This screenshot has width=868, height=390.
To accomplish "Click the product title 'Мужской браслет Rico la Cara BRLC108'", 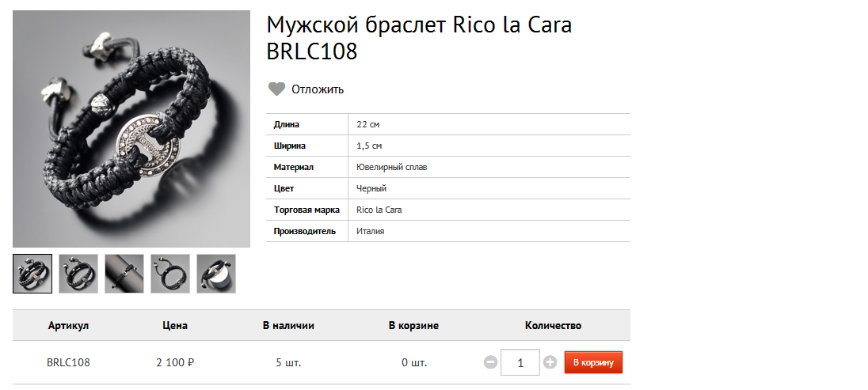I will tap(419, 38).
